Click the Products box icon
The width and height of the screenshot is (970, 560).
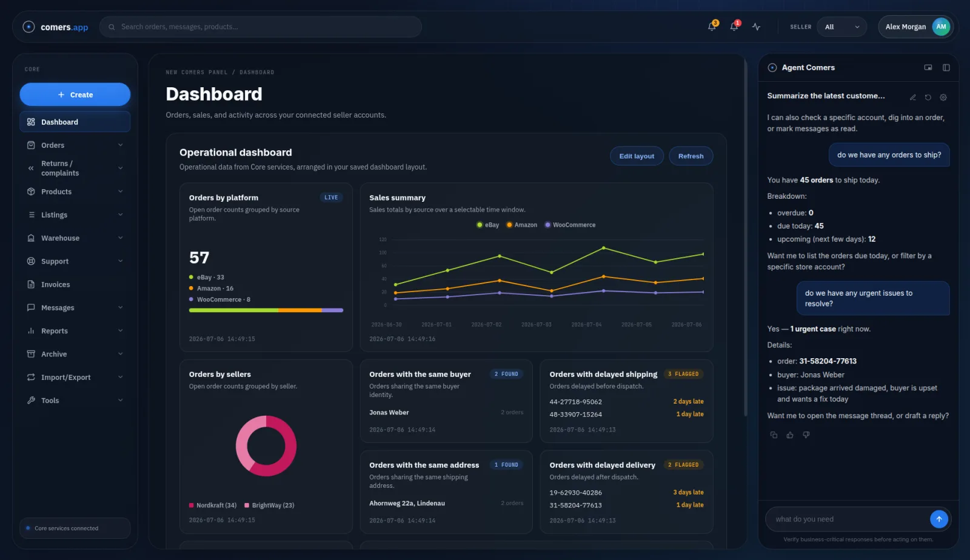click(x=31, y=192)
